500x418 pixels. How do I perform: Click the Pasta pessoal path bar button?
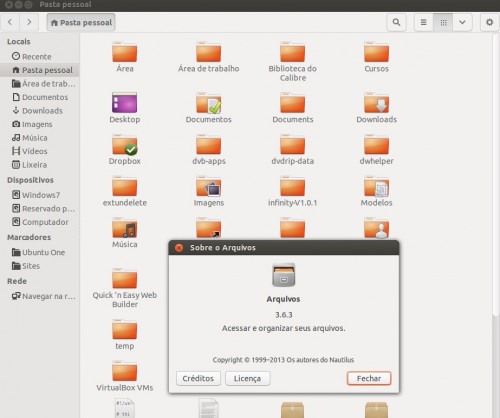tap(81, 22)
